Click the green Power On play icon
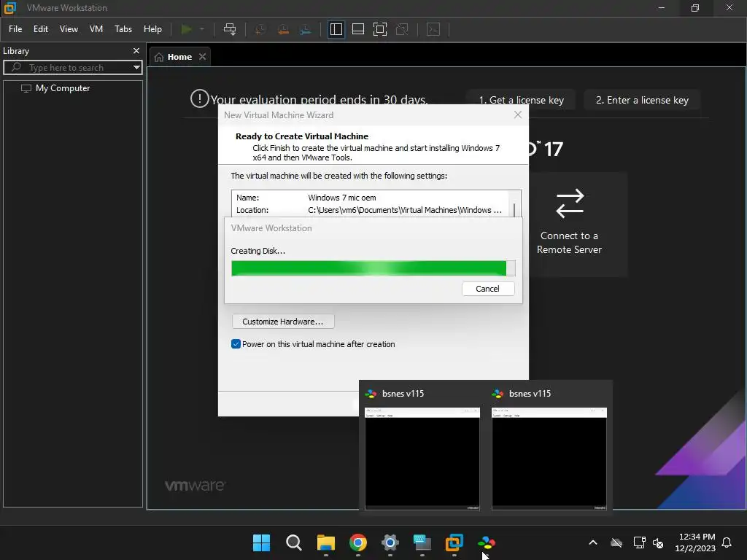Viewport: 747px width, 560px height. pyautogui.click(x=186, y=29)
